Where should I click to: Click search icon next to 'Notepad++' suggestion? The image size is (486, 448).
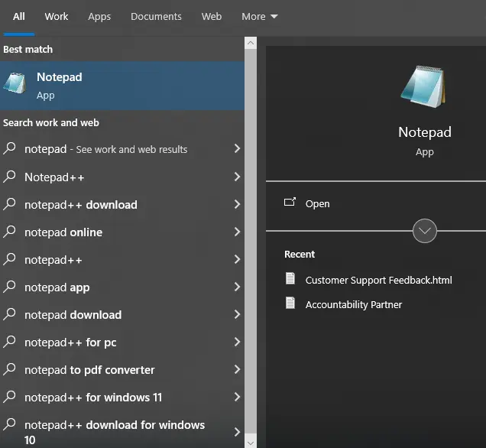pyautogui.click(x=9, y=177)
